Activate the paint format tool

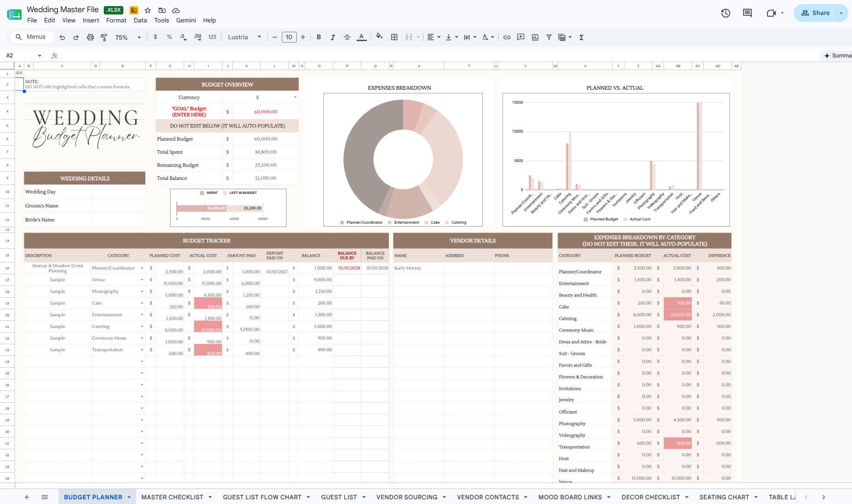(104, 37)
